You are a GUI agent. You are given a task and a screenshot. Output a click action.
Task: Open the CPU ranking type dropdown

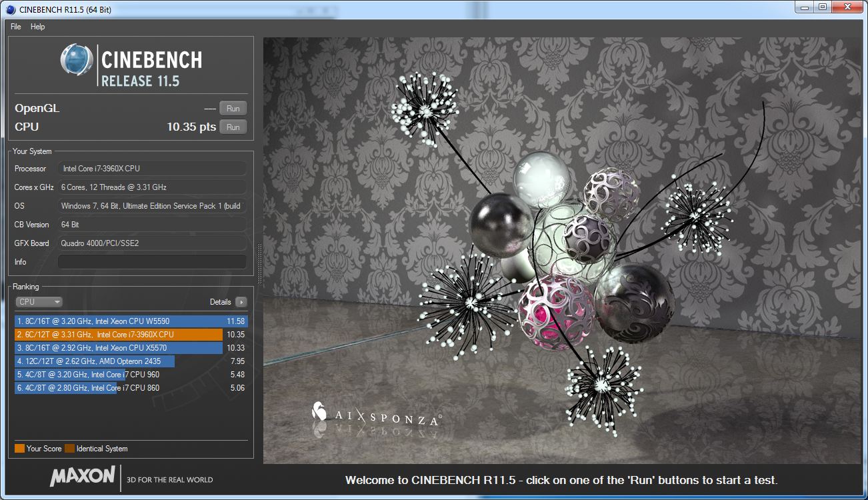click(x=39, y=302)
